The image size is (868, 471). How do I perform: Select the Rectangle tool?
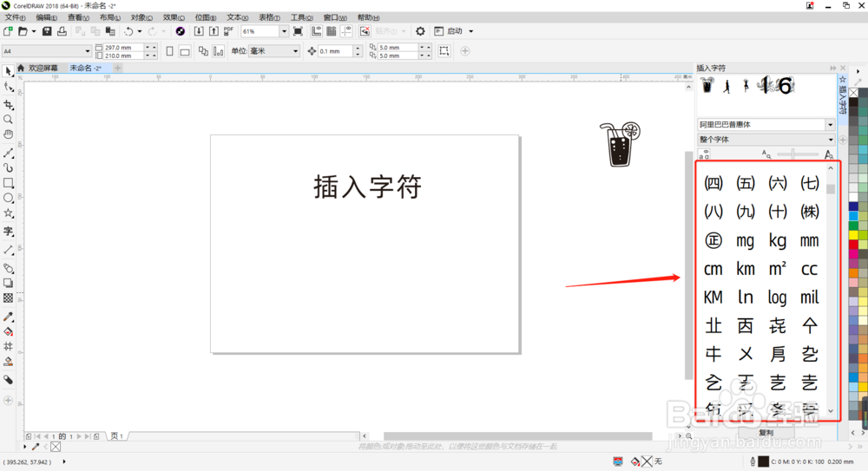[x=8, y=183]
